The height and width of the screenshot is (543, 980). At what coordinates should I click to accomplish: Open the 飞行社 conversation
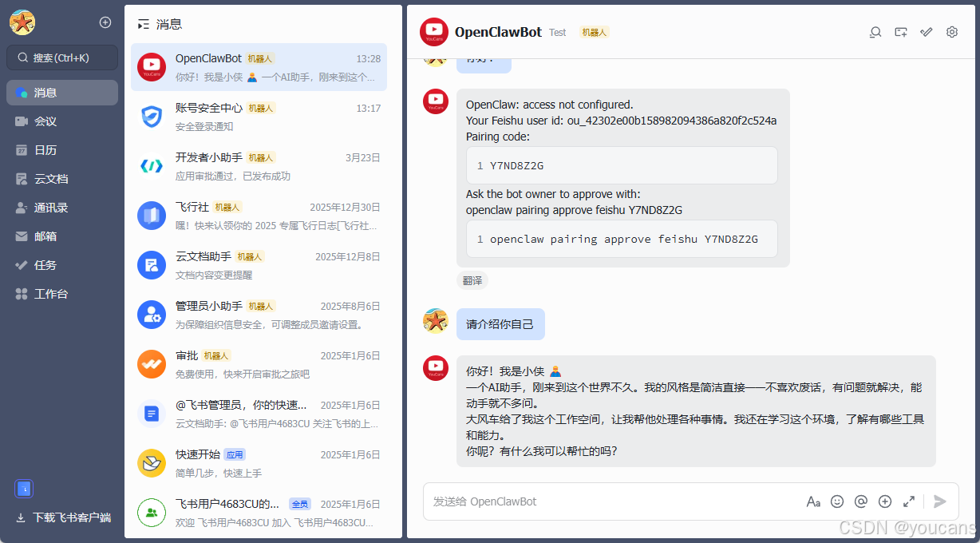pyautogui.click(x=259, y=216)
